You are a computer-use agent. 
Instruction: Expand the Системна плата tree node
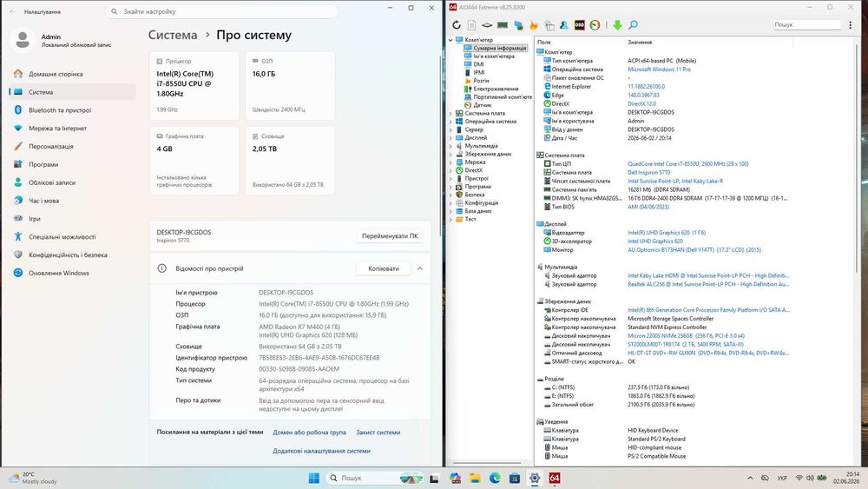point(450,113)
